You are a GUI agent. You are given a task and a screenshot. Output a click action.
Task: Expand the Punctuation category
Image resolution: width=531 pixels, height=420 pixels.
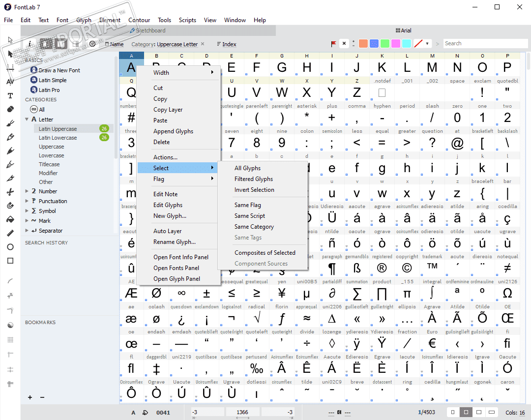pos(27,201)
